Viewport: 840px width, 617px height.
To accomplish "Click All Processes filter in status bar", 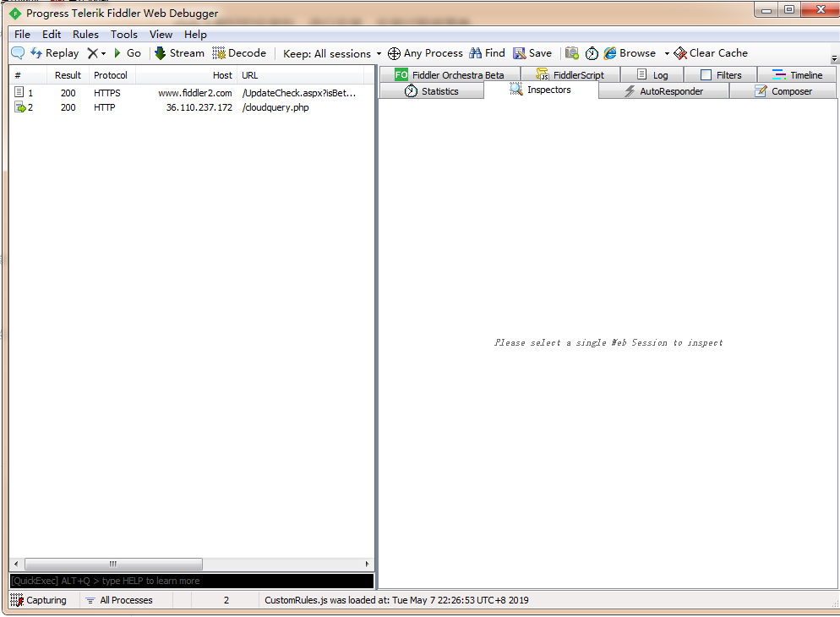I will pos(119,600).
